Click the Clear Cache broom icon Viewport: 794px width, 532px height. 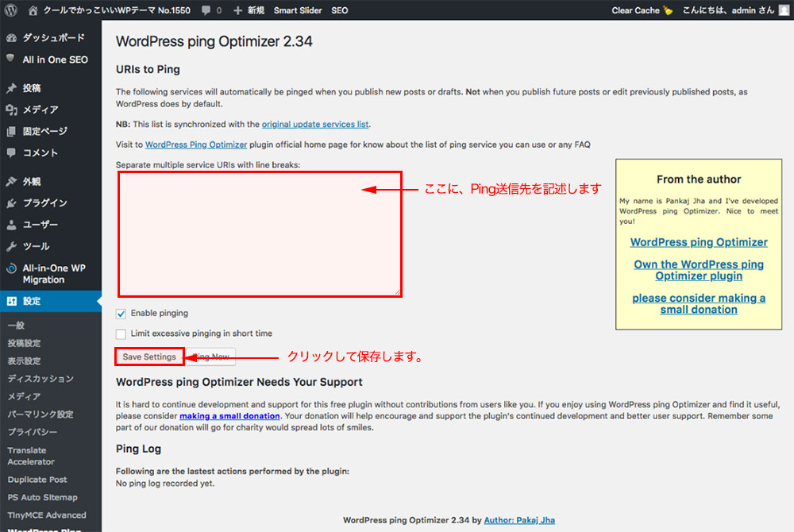click(668, 10)
